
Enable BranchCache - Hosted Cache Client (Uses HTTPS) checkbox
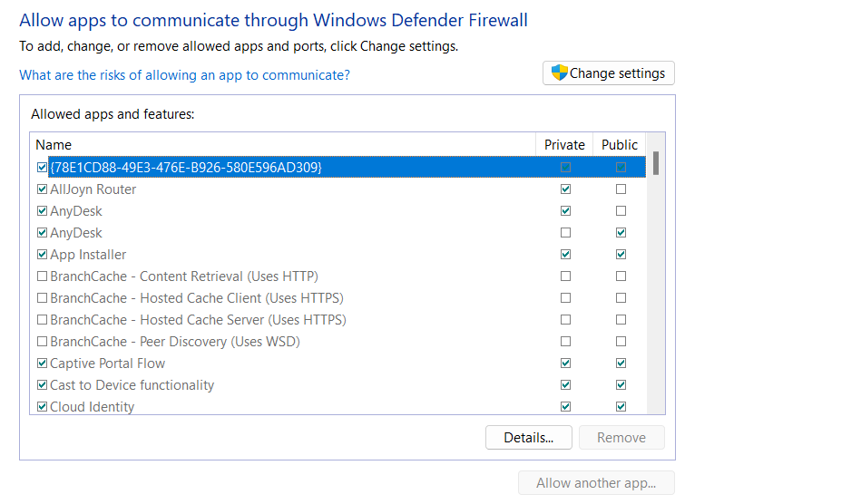tap(42, 298)
